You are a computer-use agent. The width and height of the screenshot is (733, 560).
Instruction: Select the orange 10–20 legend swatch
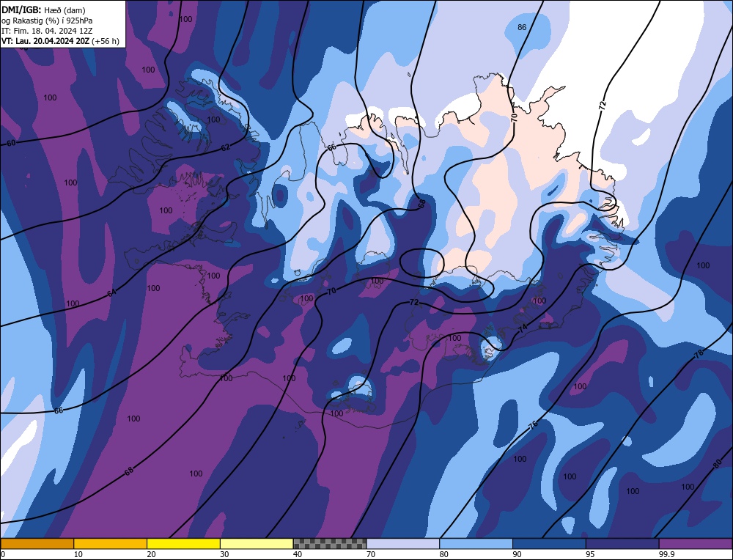pos(111,543)
